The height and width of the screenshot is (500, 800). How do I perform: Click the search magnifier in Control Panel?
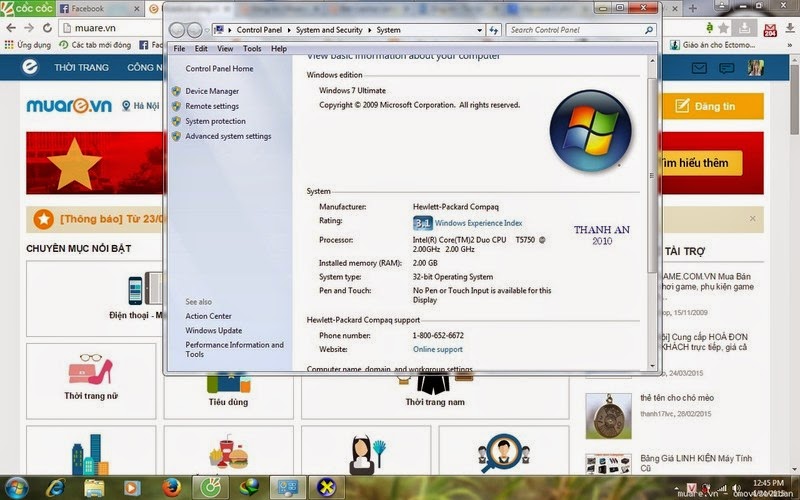[x=648, y=30]
